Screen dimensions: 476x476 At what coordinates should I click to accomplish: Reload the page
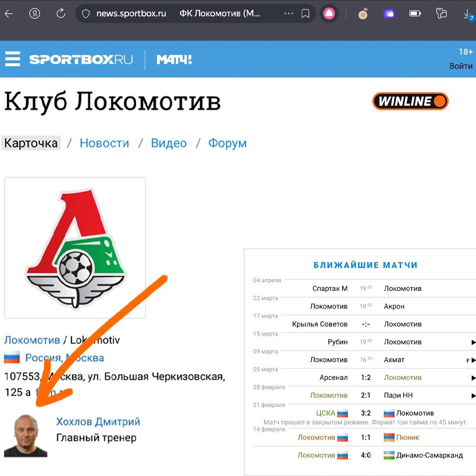click(61, 14)
